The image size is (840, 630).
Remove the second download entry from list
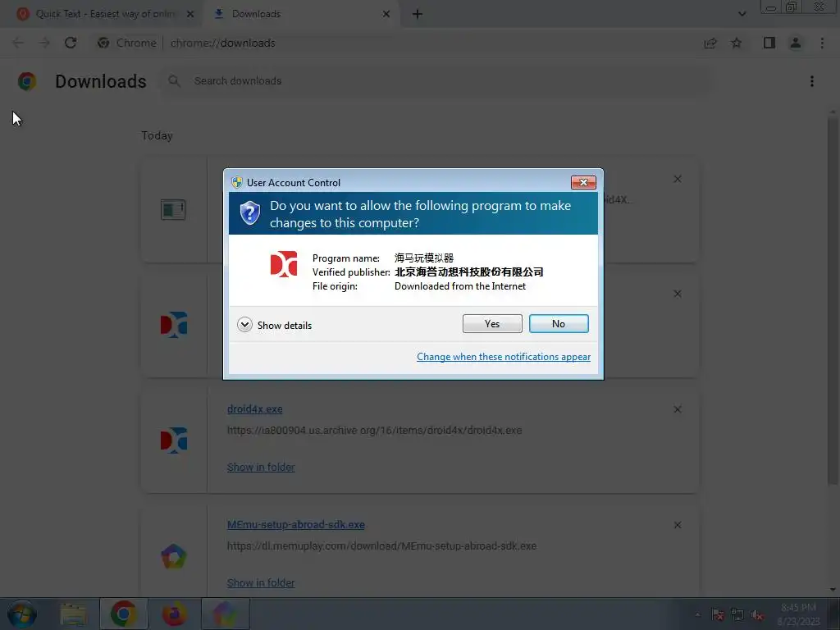coord(677,294)
